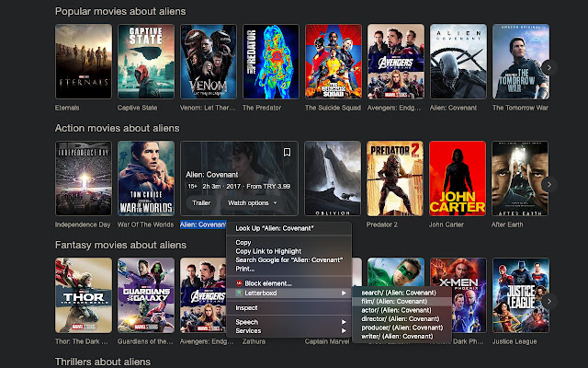
Task: Open the Oblivion poster
Action: coord(333,178)
